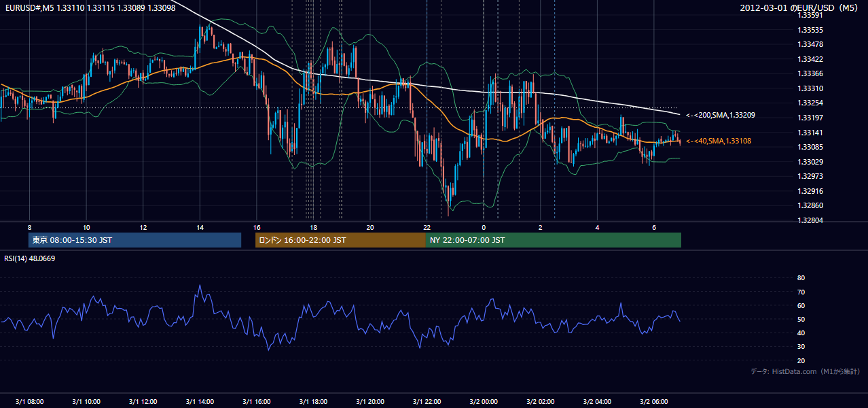Screen dimensions: 868x408
Task: Click price axis value 1.33254
Action: (810, 103)
